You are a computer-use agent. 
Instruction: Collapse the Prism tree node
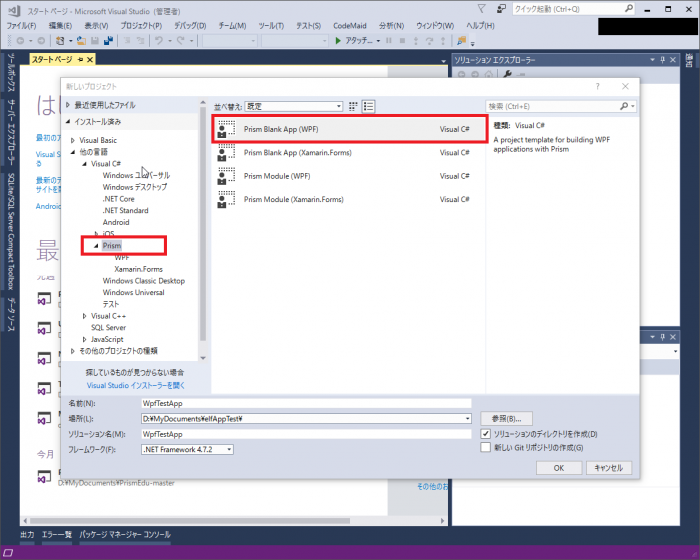tap(96, 245)
